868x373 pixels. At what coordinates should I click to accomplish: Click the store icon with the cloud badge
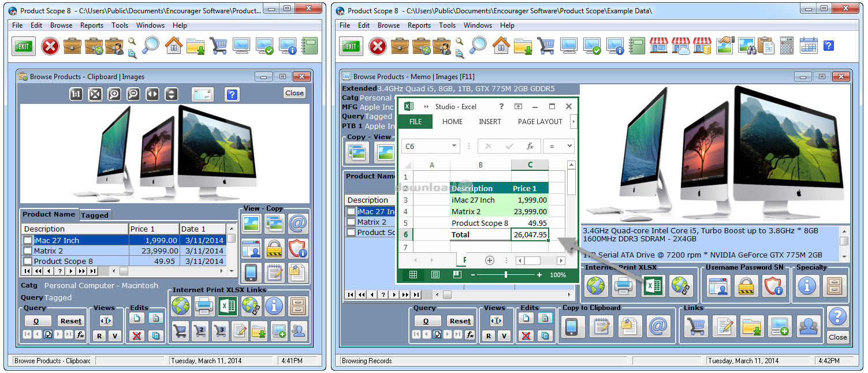point(680,46)
